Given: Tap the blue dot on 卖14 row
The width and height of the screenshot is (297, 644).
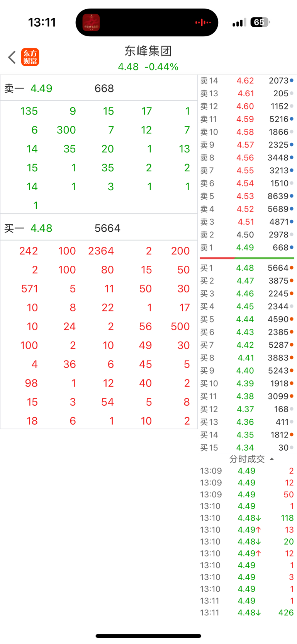Looking at the screenshot, I should pyautogui.click(x=292, y=80).
